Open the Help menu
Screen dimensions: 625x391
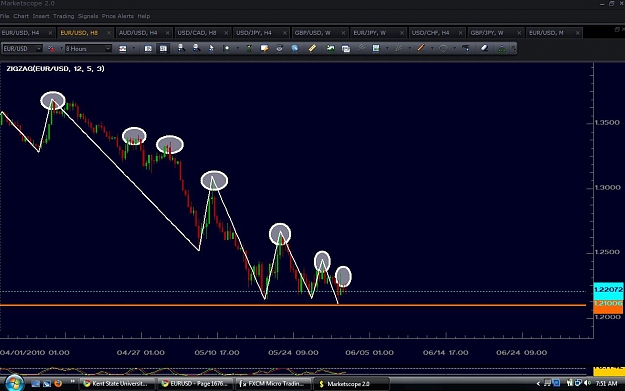(143, 16)
